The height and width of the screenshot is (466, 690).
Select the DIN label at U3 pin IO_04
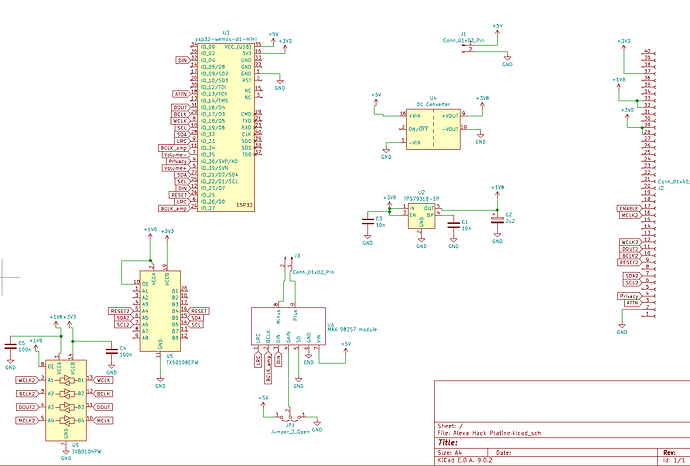(183, 60)
